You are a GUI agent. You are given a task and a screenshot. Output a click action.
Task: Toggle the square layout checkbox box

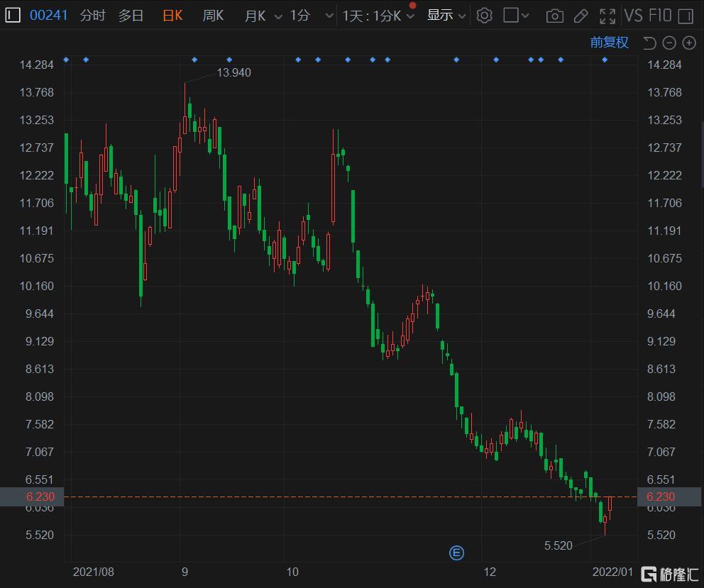click(x=511, y=15)
